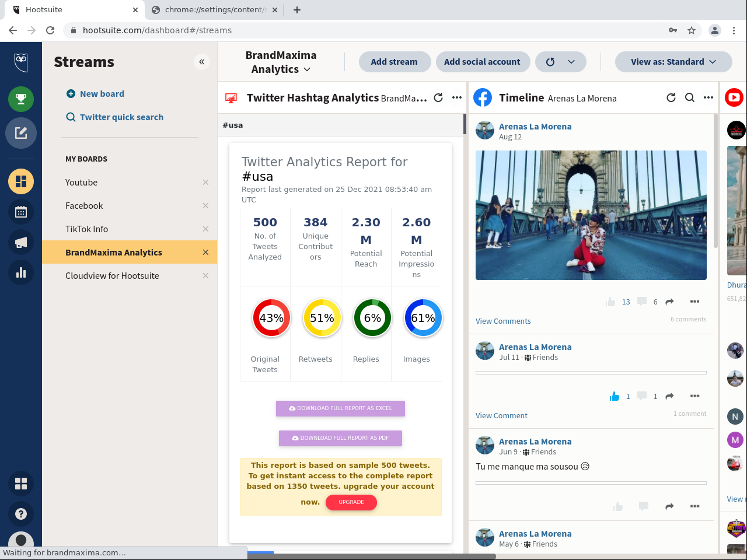
Task: Open the Help question mark icon
Action: [21, 514]
